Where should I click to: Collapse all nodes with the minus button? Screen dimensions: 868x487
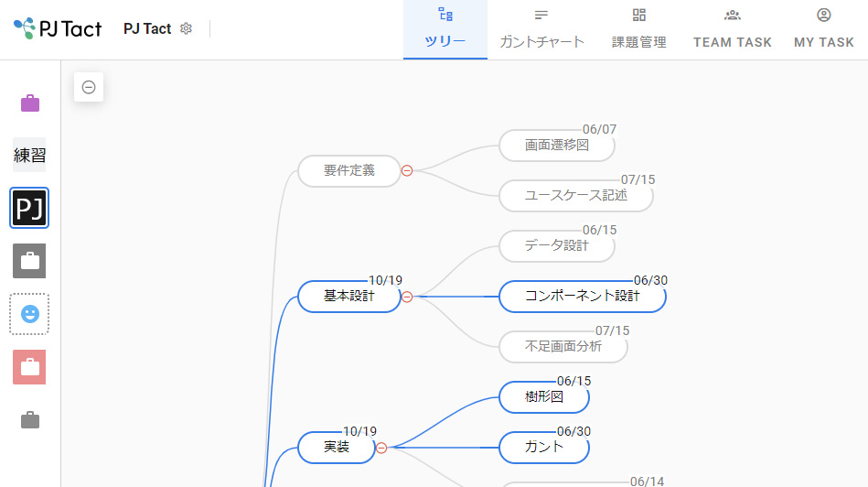coord(89,87)
